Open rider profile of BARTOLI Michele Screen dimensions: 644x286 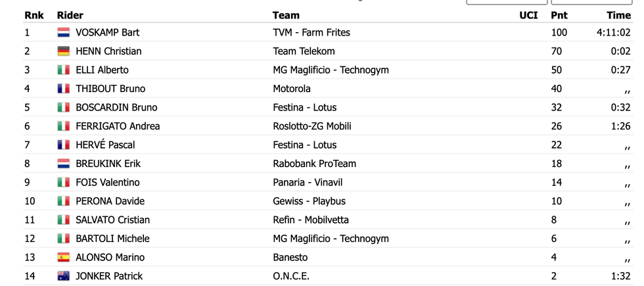coord(112,239)
